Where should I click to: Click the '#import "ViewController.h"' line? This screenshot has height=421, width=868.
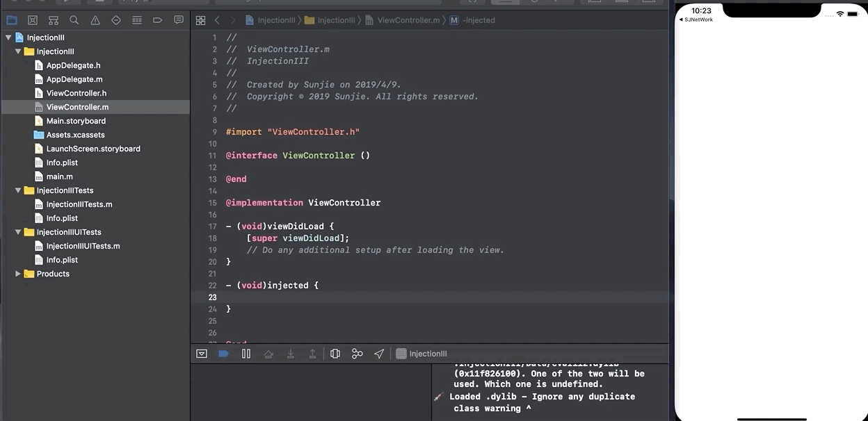point(293,132)
